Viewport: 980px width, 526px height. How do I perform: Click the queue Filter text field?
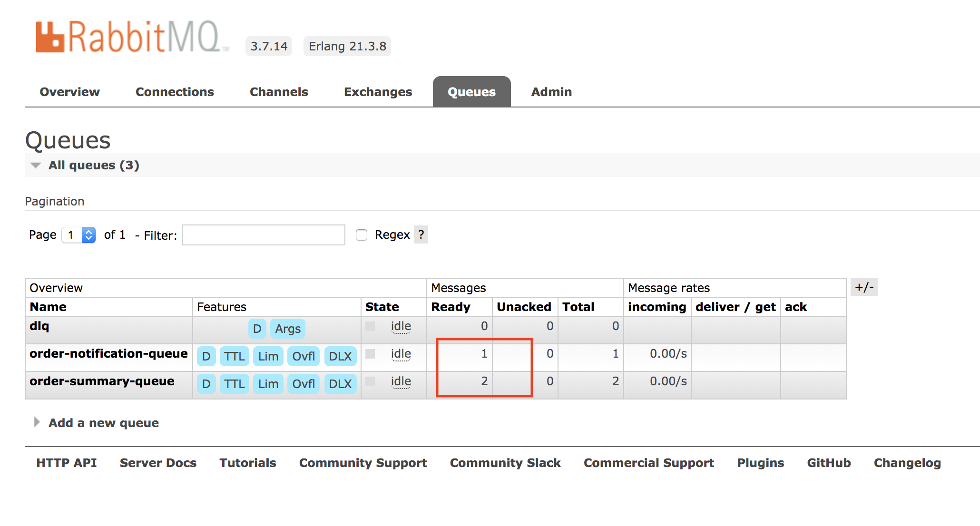coord(263,235)
